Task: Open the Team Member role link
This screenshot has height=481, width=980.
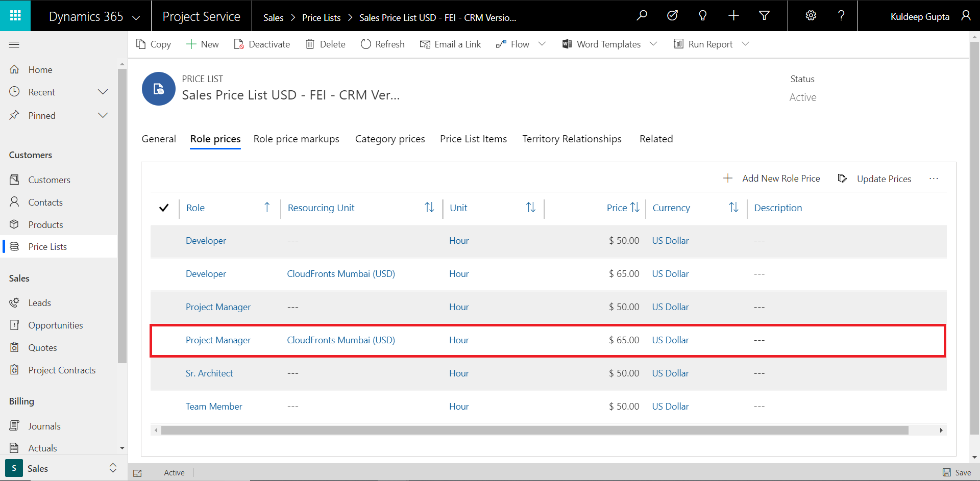Action: point(214,407)
